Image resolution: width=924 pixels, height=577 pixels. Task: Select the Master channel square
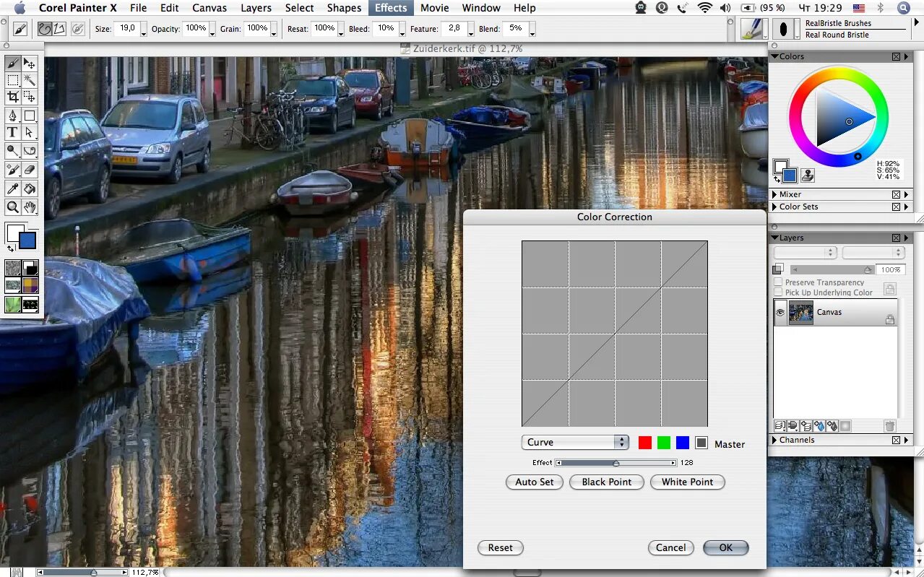[701, 443]
